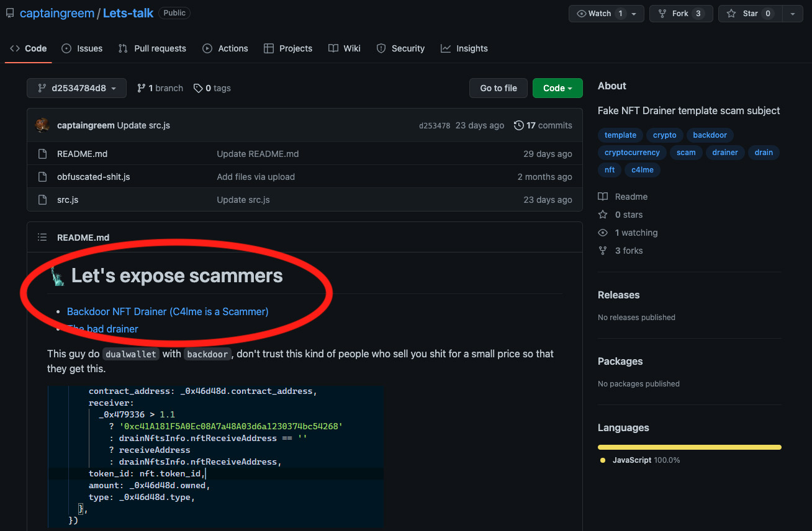View 1 watching in About sidebar
This screenshot has height=531, width=812.
pyautogui.click(x=628, y=233)
